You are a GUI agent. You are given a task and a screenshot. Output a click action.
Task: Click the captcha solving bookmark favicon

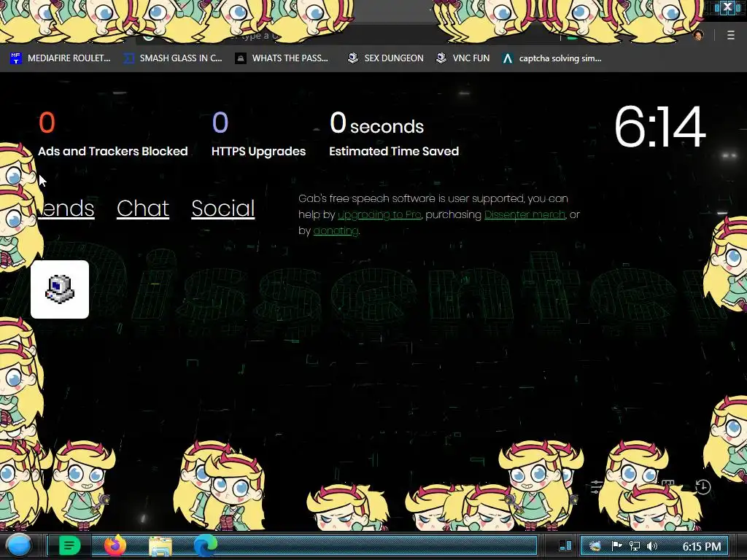[508, 58]
